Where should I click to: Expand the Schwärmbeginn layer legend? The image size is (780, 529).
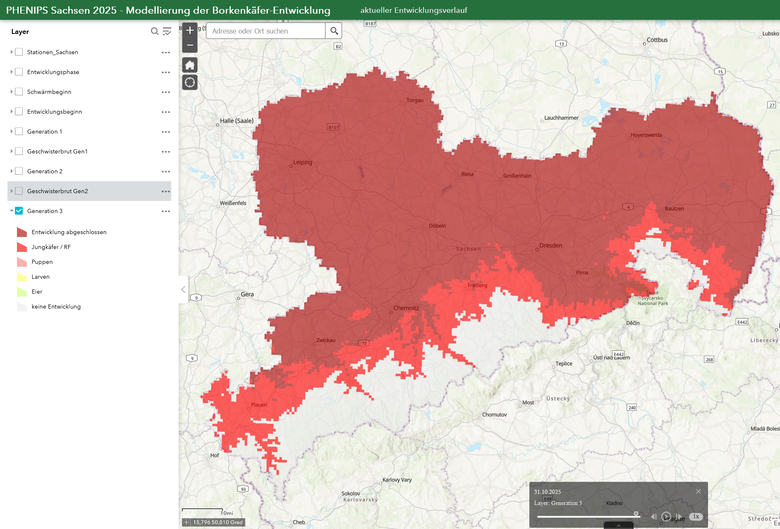pyautogui.click(x=11, y=92)
